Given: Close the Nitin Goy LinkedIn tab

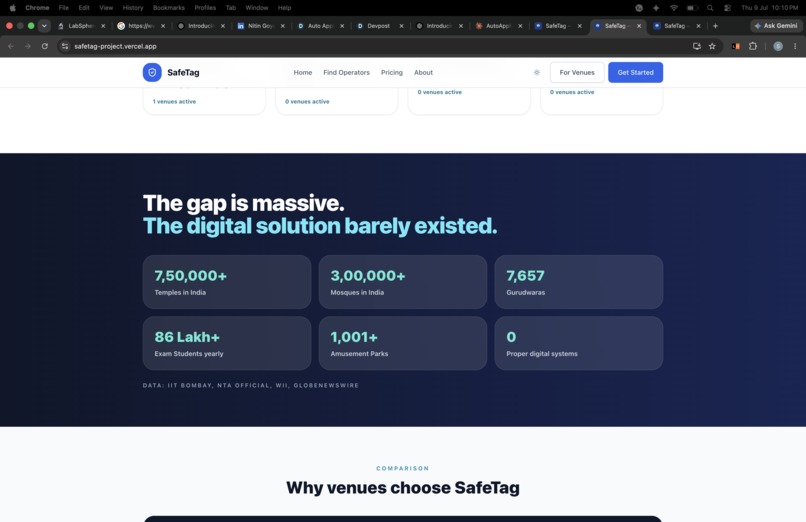Looking at the screenshot, I should point(282,26).
